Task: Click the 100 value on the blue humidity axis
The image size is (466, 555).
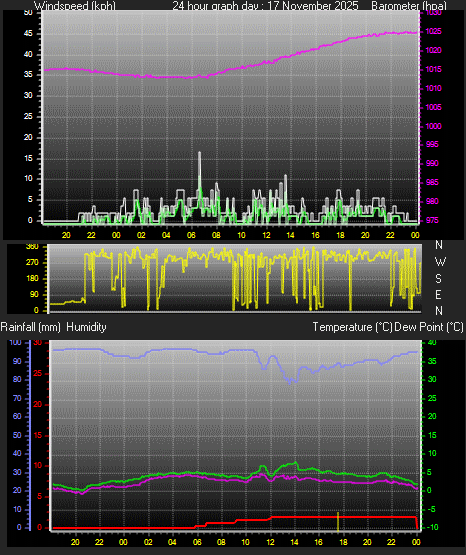Action: (16, 342)
